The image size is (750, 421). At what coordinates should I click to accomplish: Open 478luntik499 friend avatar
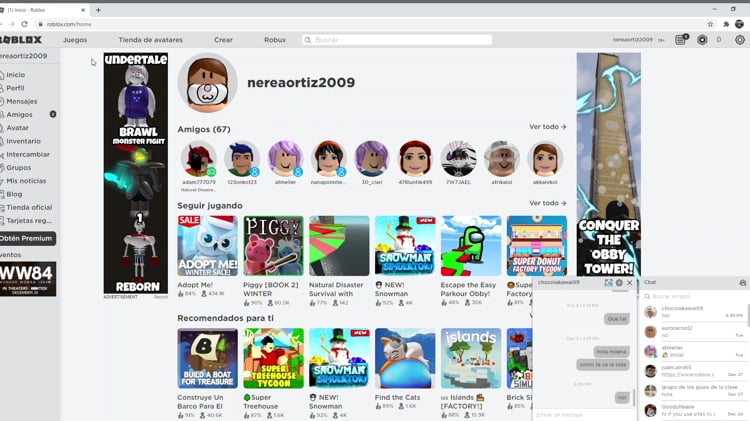click(x=415, y=158)
